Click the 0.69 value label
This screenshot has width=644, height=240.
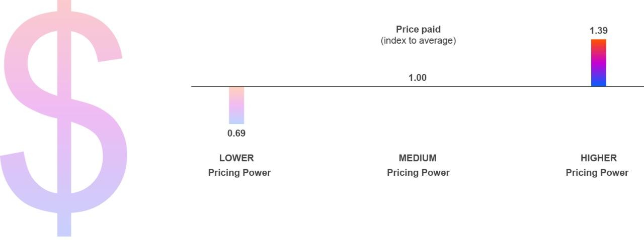[x=236, y=134]
